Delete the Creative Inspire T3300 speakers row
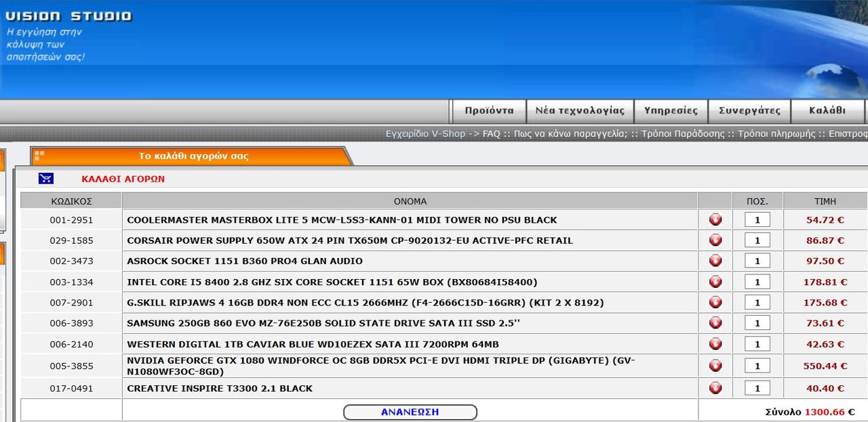 click(715, 388)
